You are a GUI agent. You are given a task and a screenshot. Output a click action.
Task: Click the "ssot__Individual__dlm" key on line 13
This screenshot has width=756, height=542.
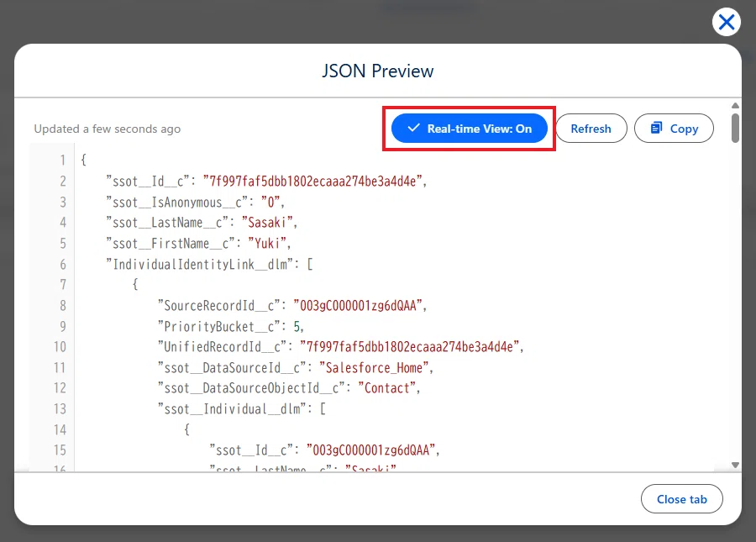(233, 409)
